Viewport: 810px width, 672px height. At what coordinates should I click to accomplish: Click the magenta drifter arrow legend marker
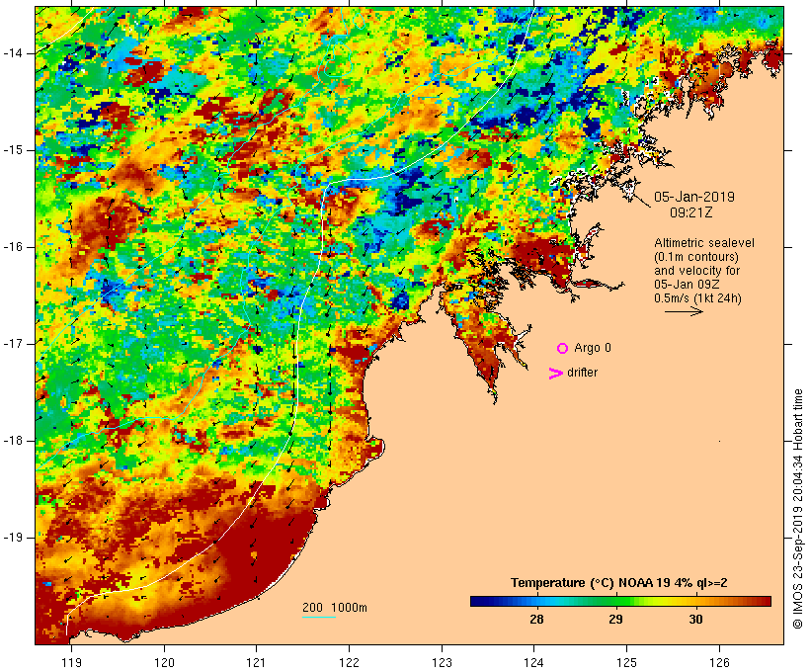[x=556, y=374]
